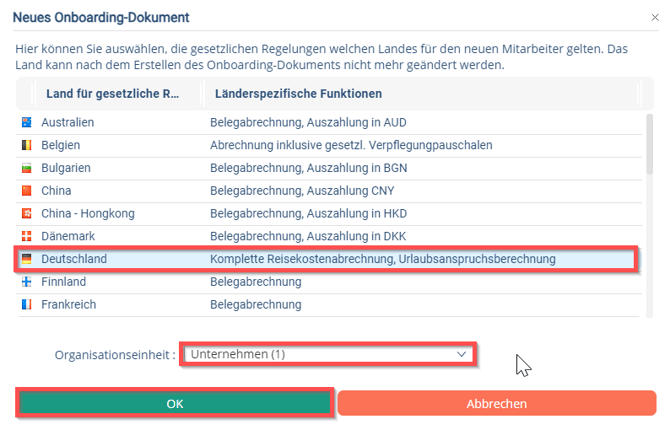Click the Belgium flag icon
Image resolution: width=670 pixels, height=430 pixels.
click(26, 145)
